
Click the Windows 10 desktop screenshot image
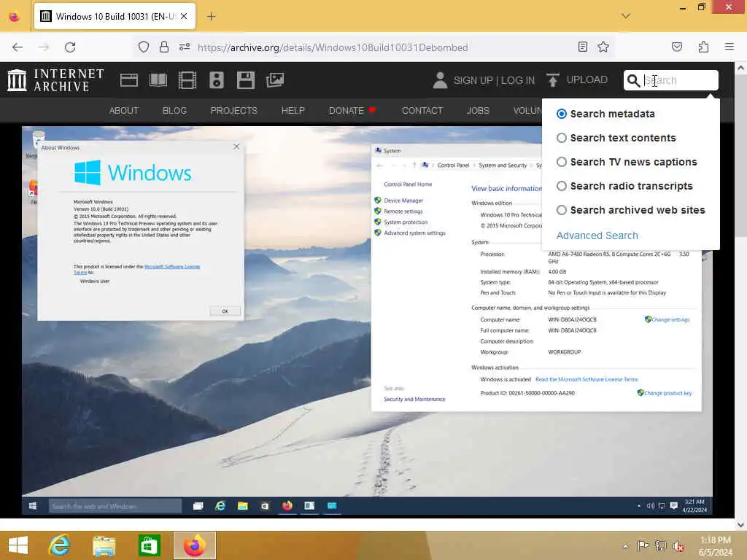click(368, 321)
